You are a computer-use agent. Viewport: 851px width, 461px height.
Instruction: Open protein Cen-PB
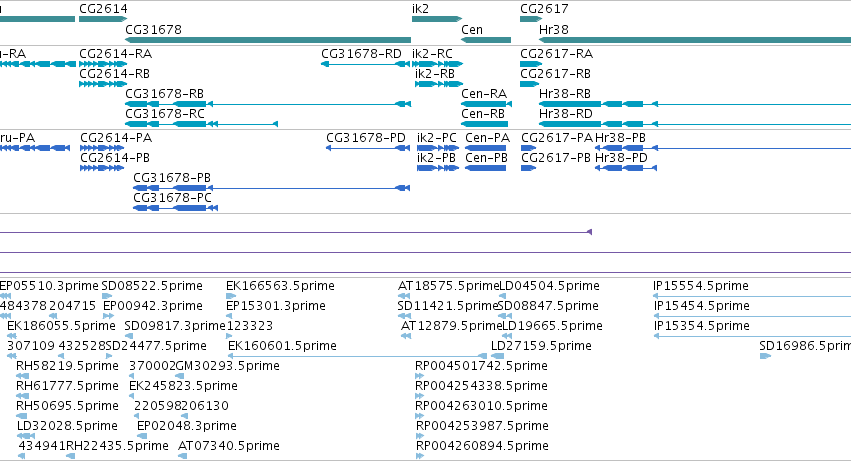click(x=486, y=157)
